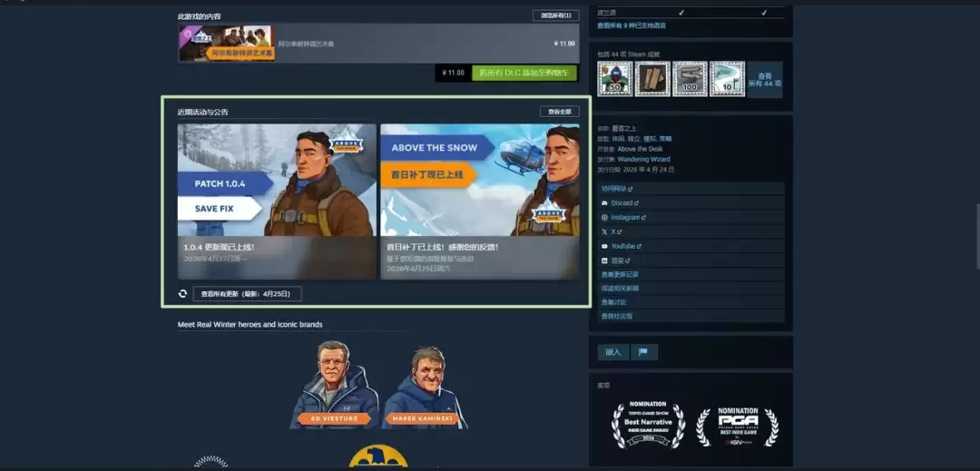This screenshot has height=471, width=980.
Task: Click the 嵌入 embed button
Action: 613,352
